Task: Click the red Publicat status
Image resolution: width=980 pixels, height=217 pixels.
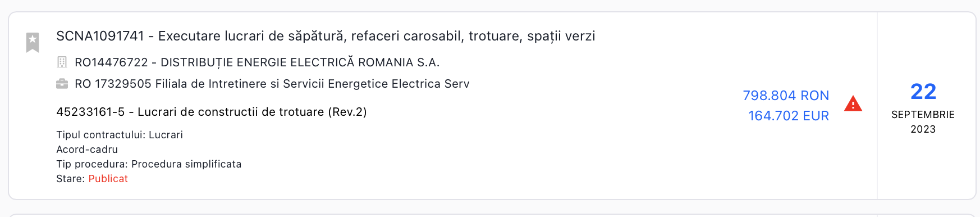Action: [x=108, y=179]
